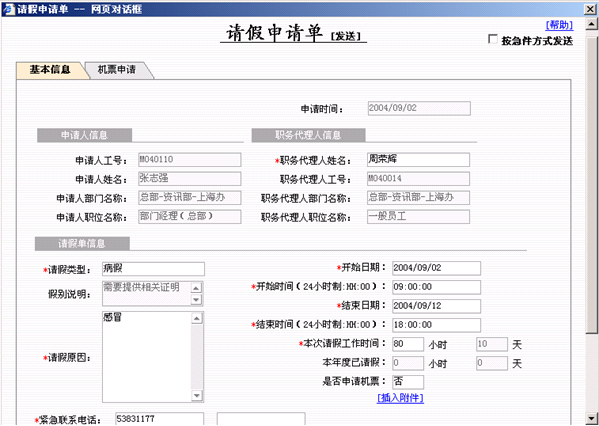The image size is (599, 426).
Task: Click the 职务代理人部门名称 field
Action: point(418,198)
